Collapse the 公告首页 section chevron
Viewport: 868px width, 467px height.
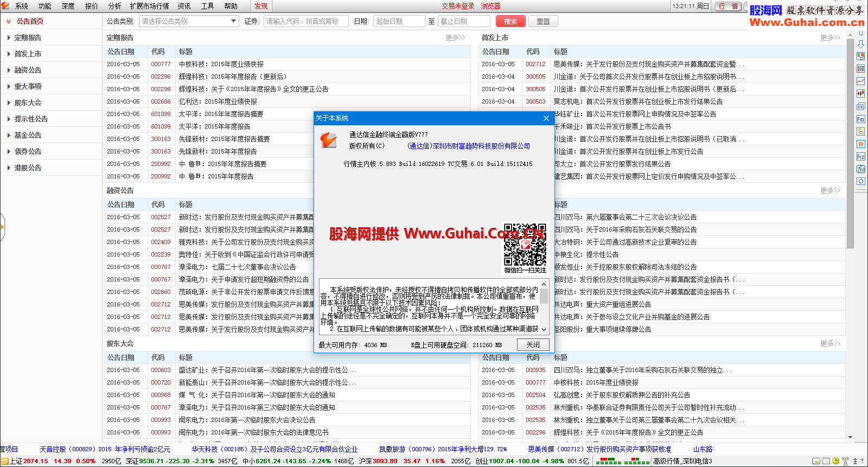point(9,21)
